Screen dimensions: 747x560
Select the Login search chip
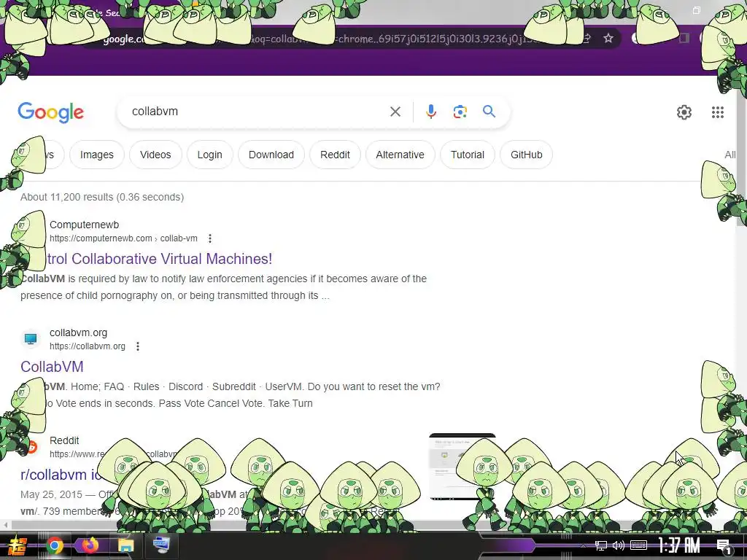click(209, 155)
